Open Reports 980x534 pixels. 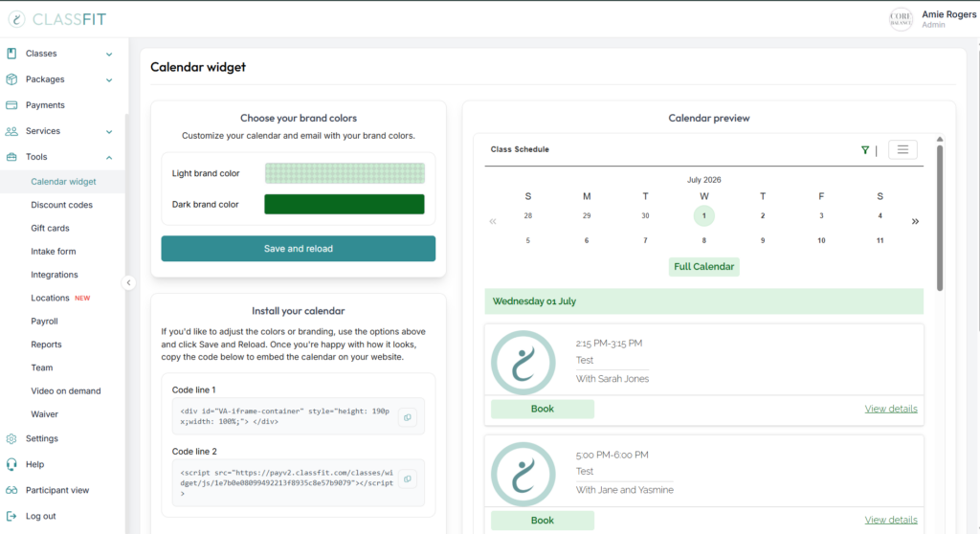[46, 345]
